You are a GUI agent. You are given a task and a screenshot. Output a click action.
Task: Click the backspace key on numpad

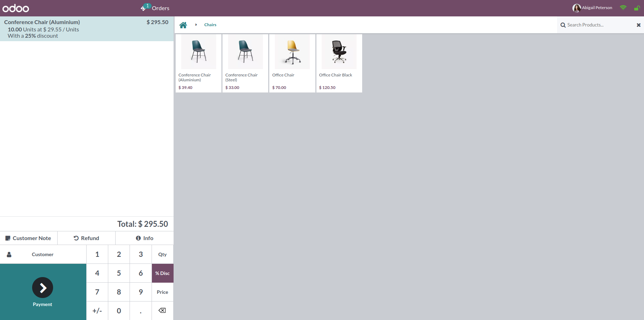click(162, 311)
